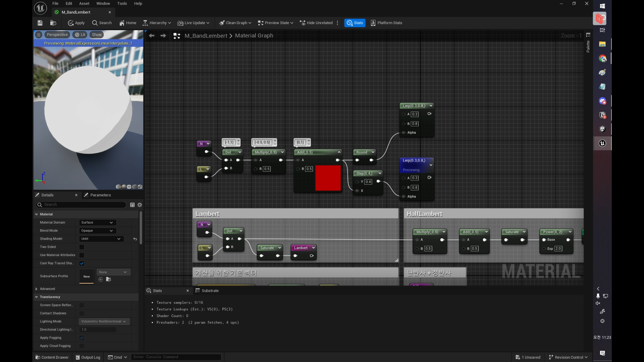Toggle the Stats button in toolbar

coord(355,23)
